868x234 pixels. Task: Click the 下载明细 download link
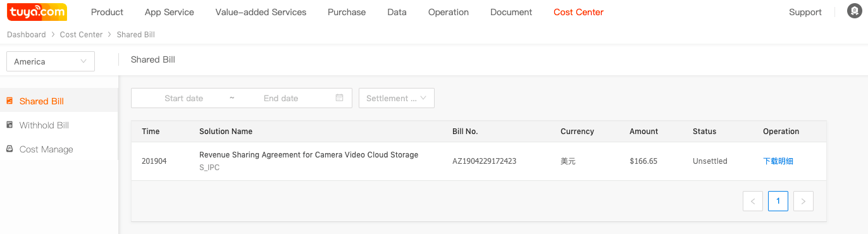778,161
